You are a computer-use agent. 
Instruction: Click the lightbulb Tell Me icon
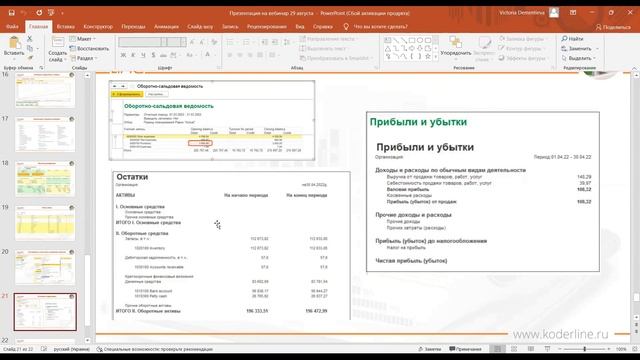point(346,27)
